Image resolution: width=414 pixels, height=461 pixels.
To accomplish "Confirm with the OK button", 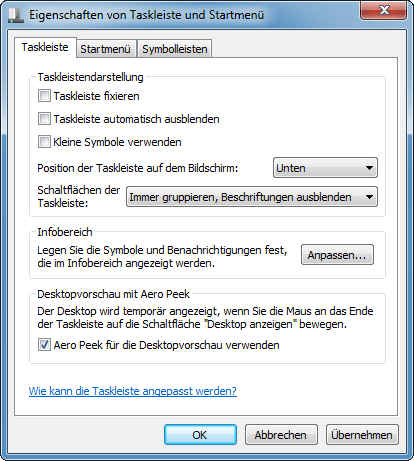I will click(200, 435).
